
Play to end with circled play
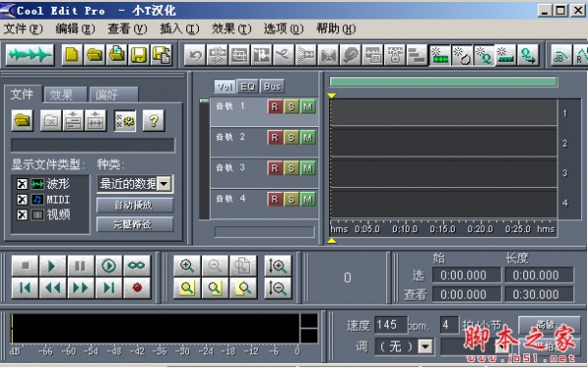coord(109,265)
